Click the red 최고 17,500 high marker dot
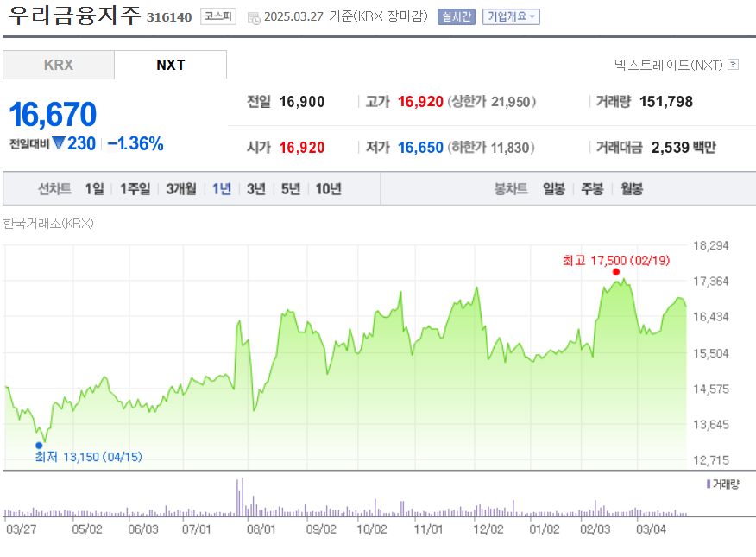This screenshot has height=557, width=756. coord(615,272)
